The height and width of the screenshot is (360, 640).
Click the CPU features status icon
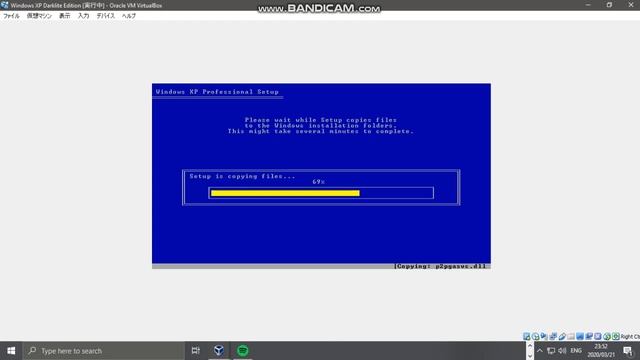pos(598,336)
